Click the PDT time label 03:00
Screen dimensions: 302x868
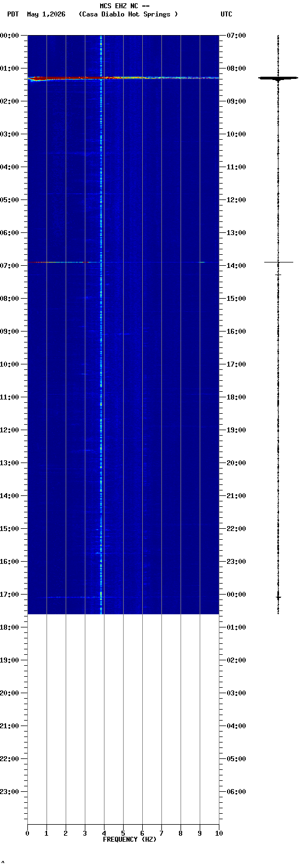pos(9,134)
